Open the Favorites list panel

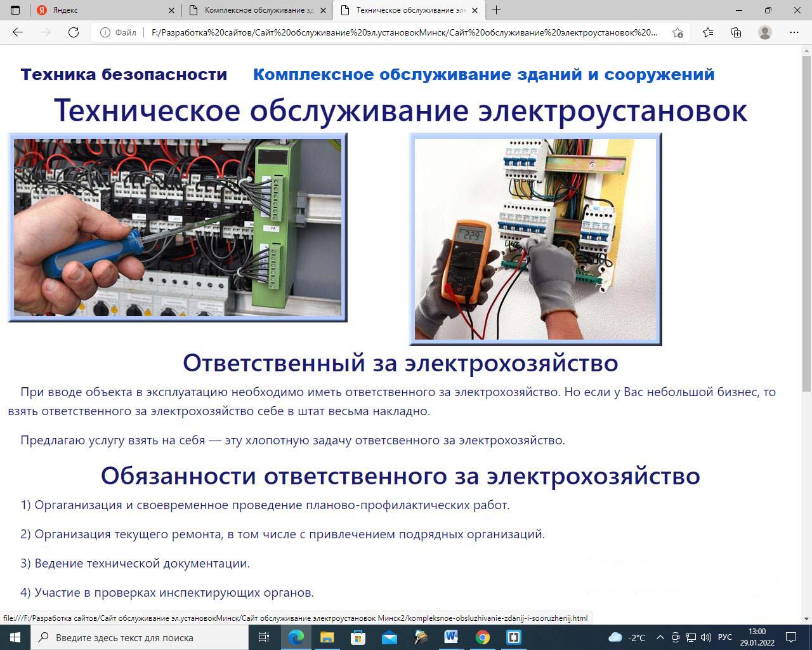point(708,32)
